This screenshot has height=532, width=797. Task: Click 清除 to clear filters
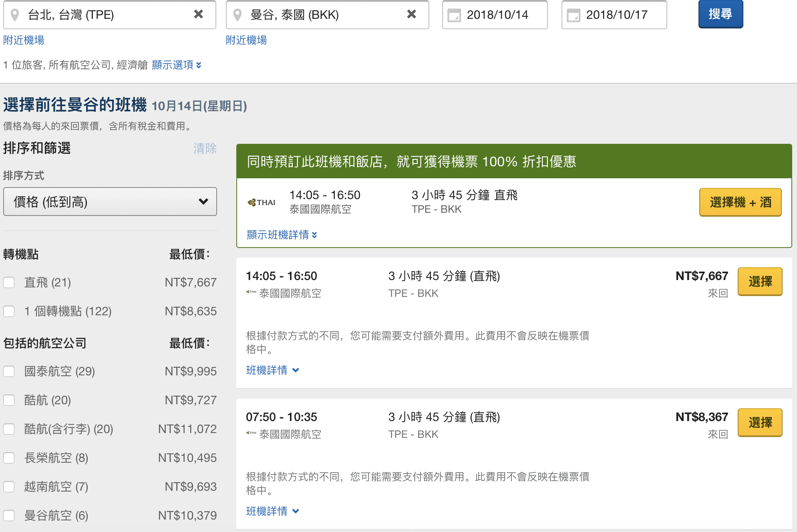click(x=205, y=149)
